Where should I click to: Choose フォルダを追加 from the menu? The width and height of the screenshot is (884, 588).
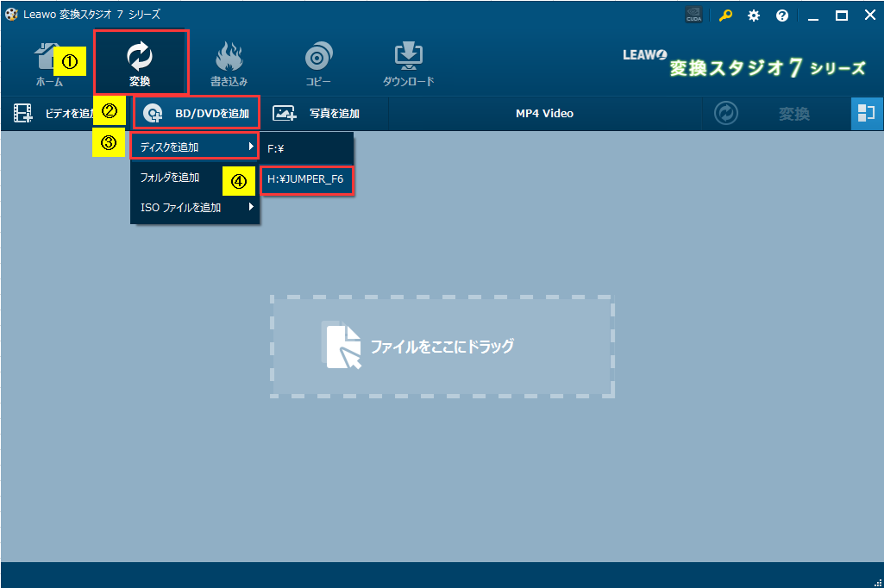pyautogui.click(x=170, y=178)
